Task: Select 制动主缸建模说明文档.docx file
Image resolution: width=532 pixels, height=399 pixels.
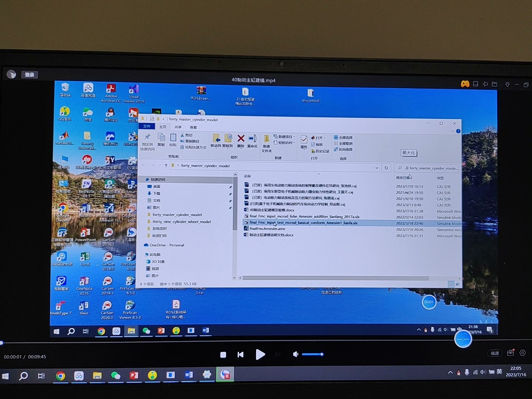Action: [272, 235]
